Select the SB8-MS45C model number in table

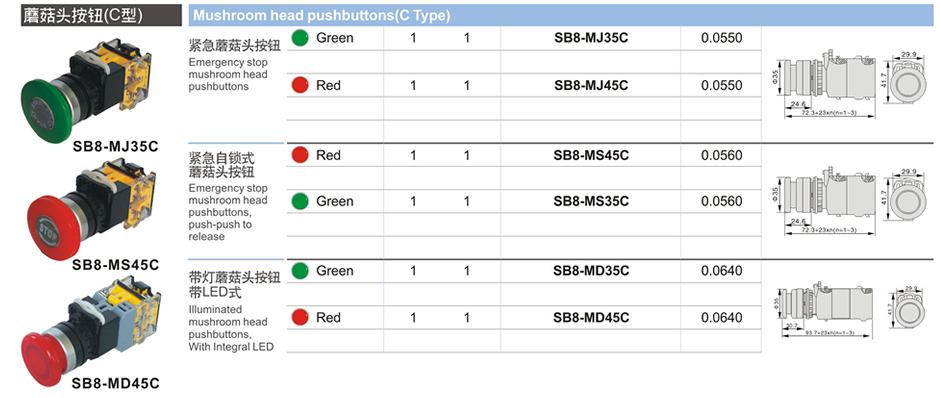(591, 155)
